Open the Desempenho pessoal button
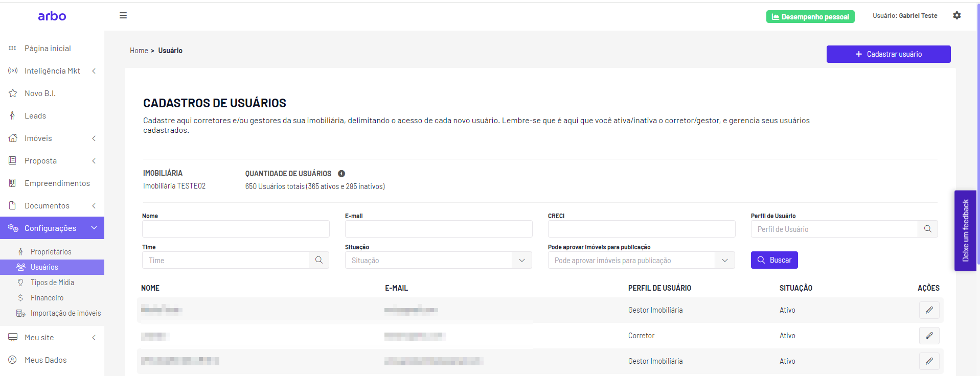Screen dimensions: 980x376 click(810, 17)
